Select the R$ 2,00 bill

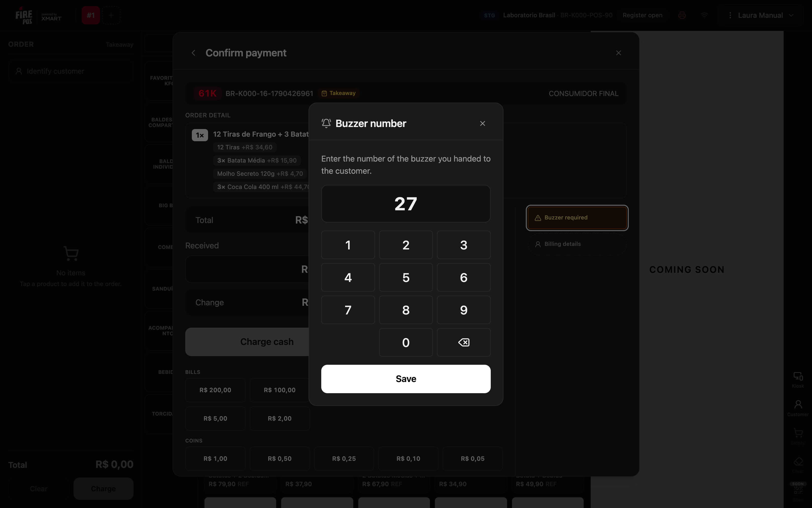(x=279, y=419)
